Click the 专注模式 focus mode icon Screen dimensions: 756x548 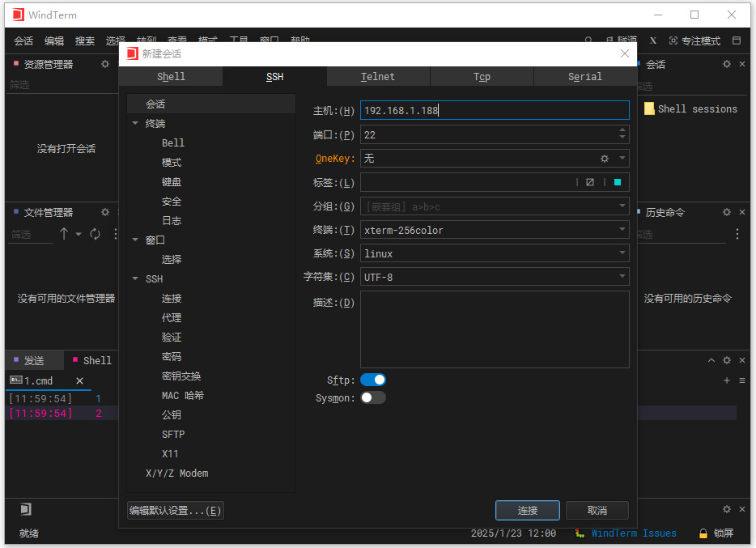(674, 40)
